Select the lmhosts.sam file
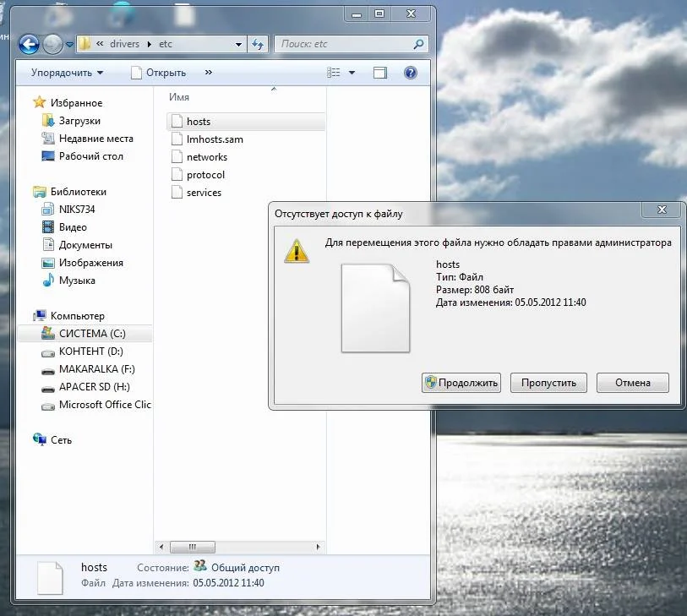687x616 pixels. pos(215,139)
